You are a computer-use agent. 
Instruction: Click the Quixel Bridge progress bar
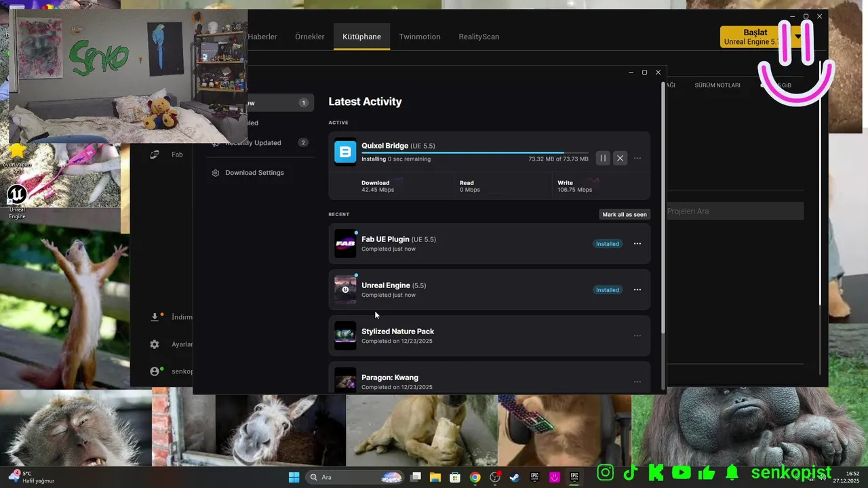click(475, 152)
